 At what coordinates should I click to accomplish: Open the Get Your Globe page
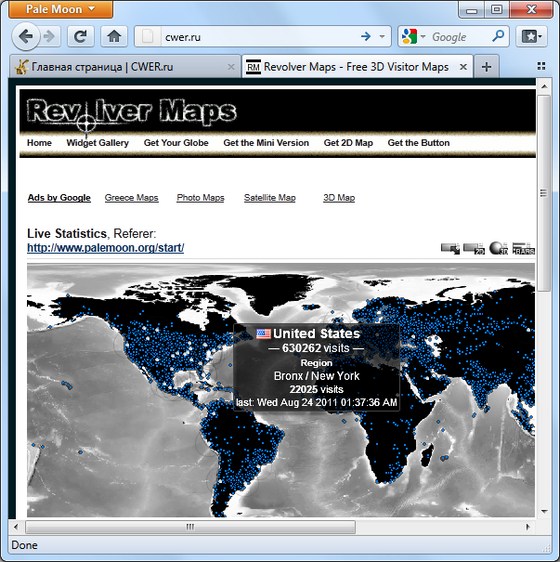[x=176, y=143]
